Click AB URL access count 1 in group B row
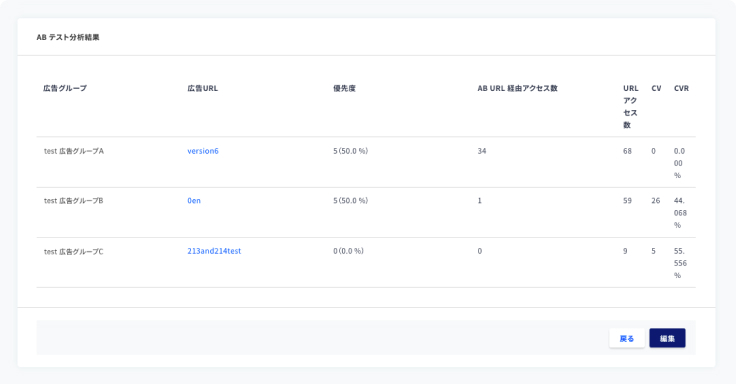The width and height of the screenshot is (736, 384). [479, 201]
